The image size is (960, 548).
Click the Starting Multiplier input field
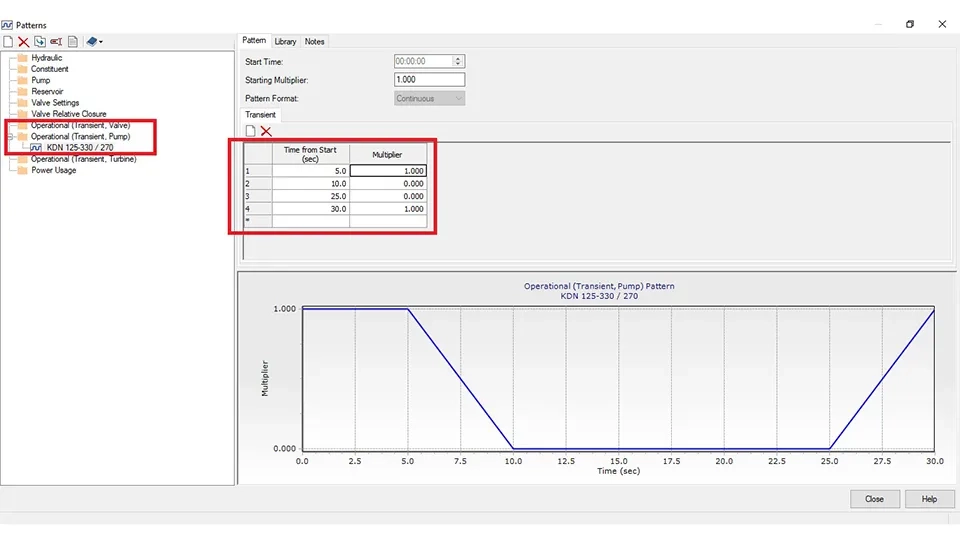point(429,80)
